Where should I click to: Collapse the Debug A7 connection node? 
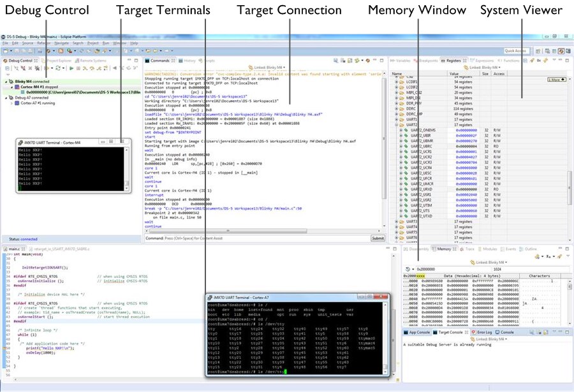[6, 98]
